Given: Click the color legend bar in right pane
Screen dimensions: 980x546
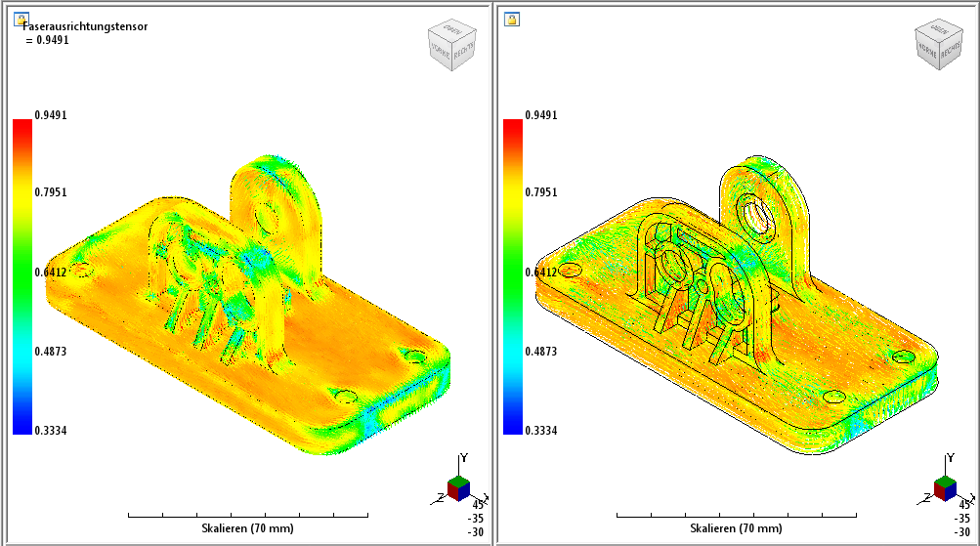Looking at the screenshot, I should point(513,276).
